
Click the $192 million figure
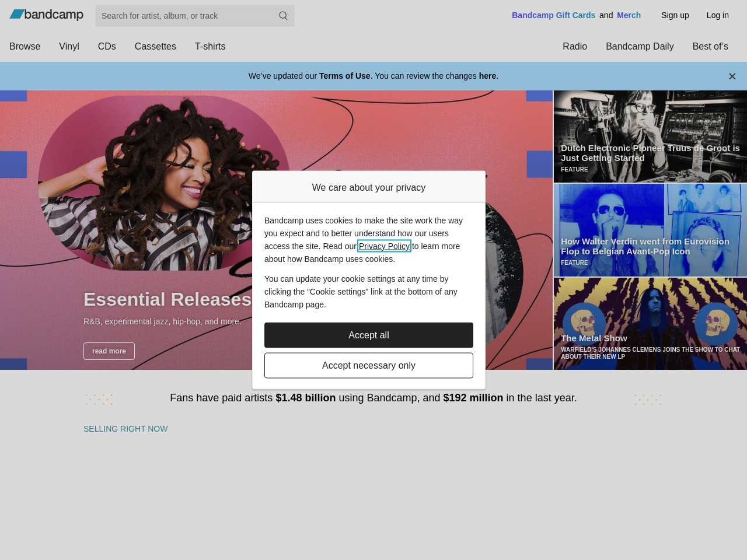pyautogui.click(x=473, y=398)
